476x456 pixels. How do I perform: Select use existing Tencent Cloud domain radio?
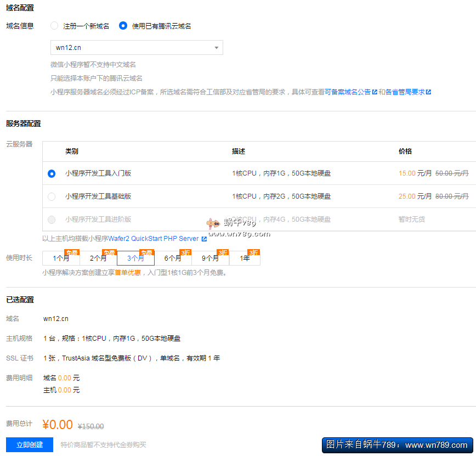pyautogui.click(x=123, y=26)
